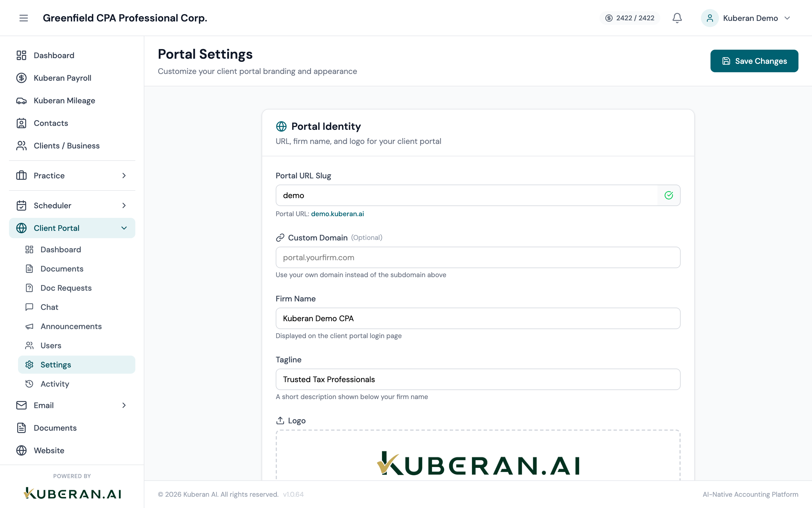Click the Client Portal globe icon
The width and height of the screenshot is (812, 508).
(x=21, y=228)
